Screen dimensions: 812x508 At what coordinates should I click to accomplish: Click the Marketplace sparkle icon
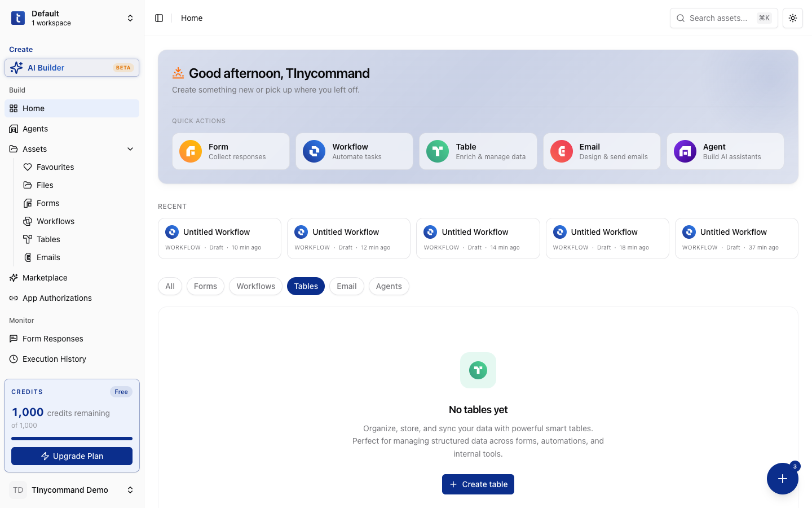point(14,278)
